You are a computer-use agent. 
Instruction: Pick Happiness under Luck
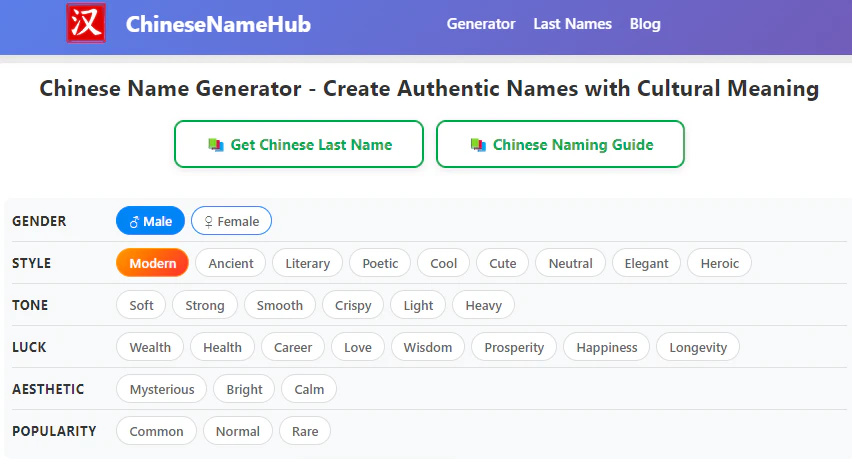(606, 347)
